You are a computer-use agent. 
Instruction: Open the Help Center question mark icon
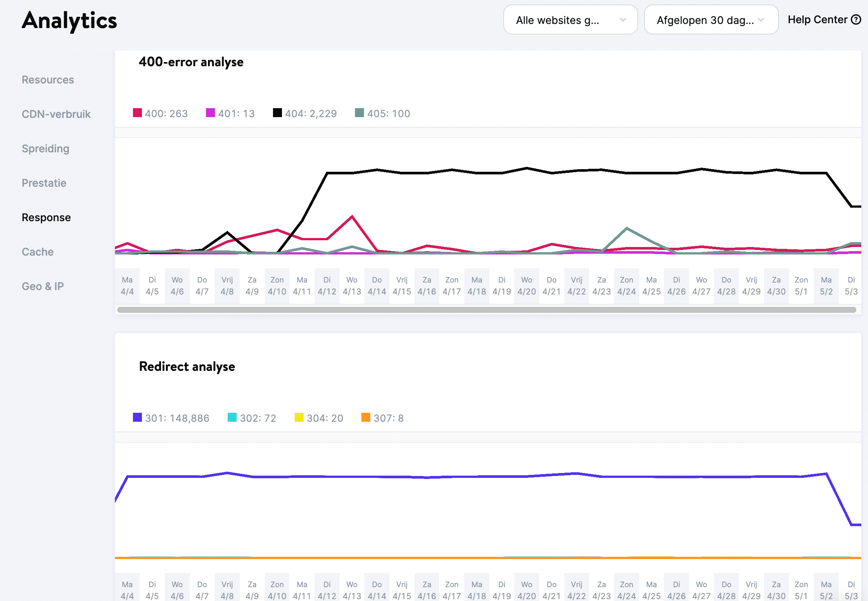point(856,19)
